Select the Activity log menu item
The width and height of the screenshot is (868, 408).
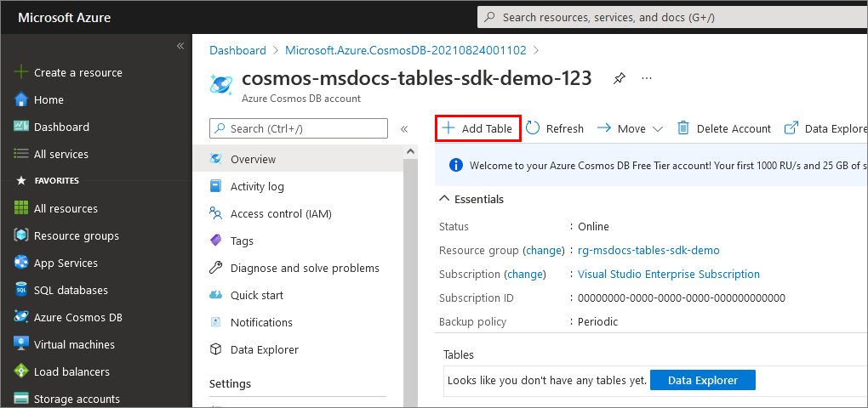257,186
